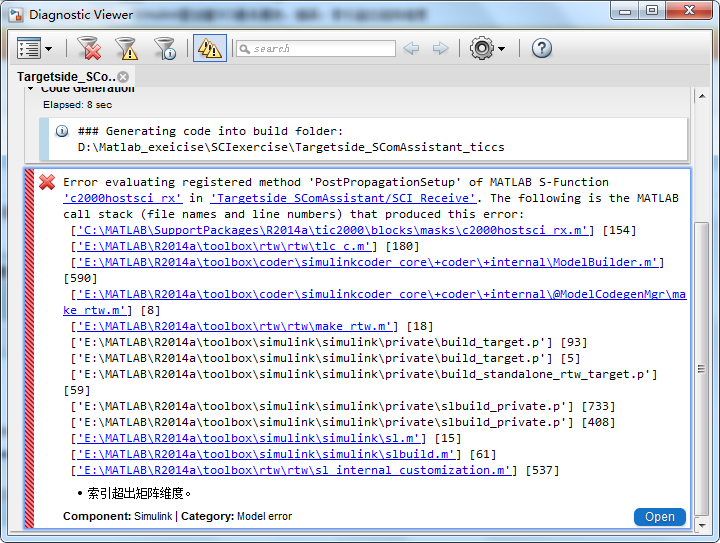Click the search input field
This screenshot has width=720, height=543.
[x=316, y=48]
